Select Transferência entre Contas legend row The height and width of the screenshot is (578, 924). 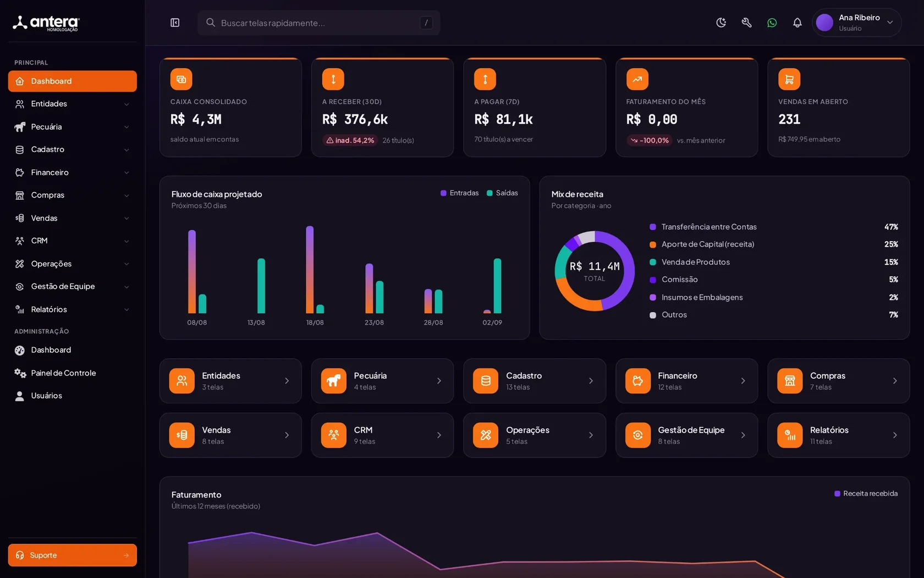(774, 227)
